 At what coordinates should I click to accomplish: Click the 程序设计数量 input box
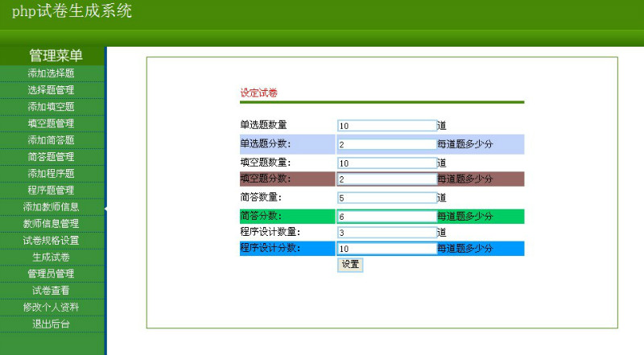[x=387, y=233]
